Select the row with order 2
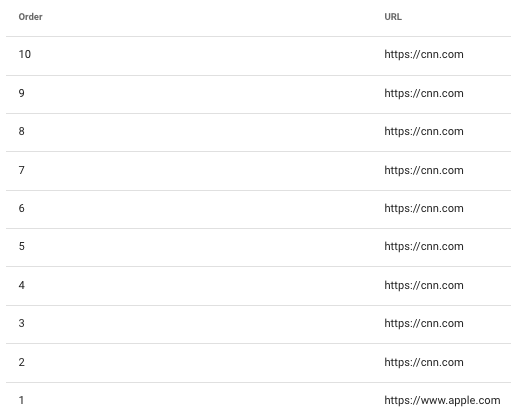Viewport: 511px width, 418px height. [x=258, y=363]
